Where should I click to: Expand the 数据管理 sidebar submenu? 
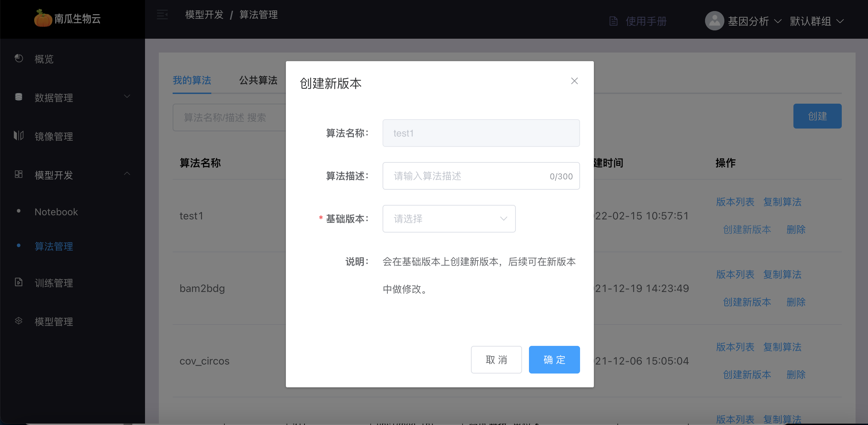pos(127,96)
